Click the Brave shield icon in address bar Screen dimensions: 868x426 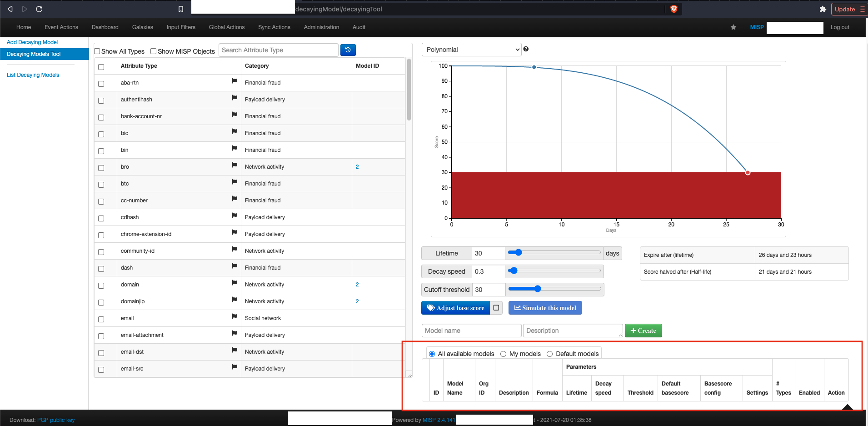[674, 9]
